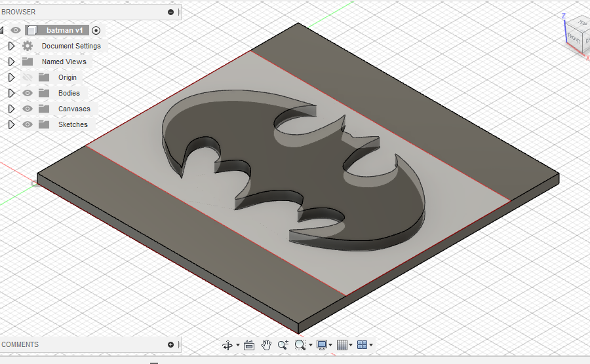Open the Zoom options dropdown arrow
590x364 pixels.
click(311, 345)
